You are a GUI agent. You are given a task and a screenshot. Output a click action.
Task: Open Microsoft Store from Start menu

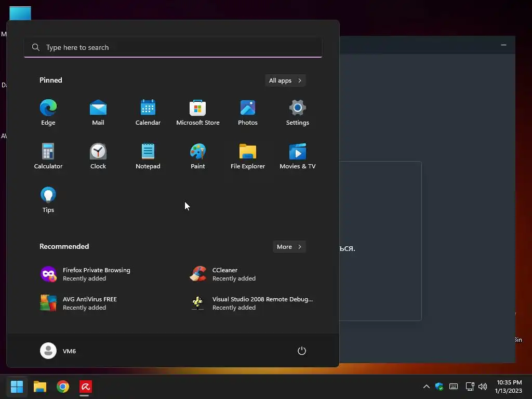click(x=198, y=113)
